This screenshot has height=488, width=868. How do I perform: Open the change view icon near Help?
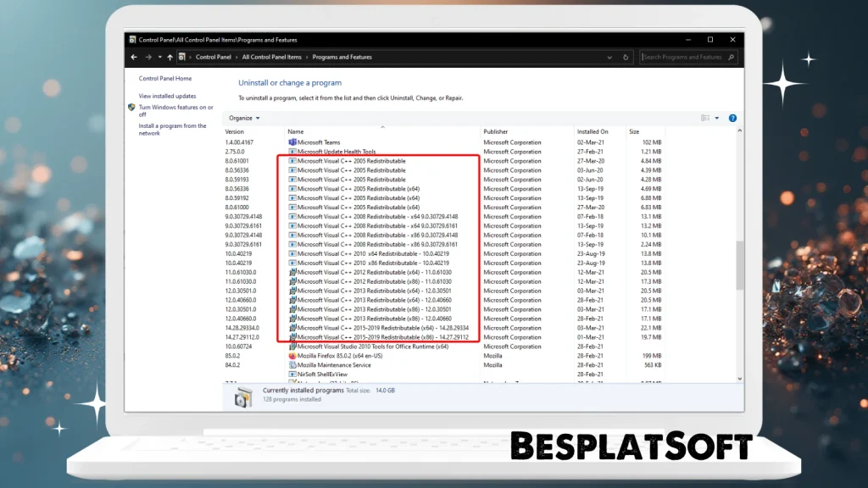click(x=706, y=118)
